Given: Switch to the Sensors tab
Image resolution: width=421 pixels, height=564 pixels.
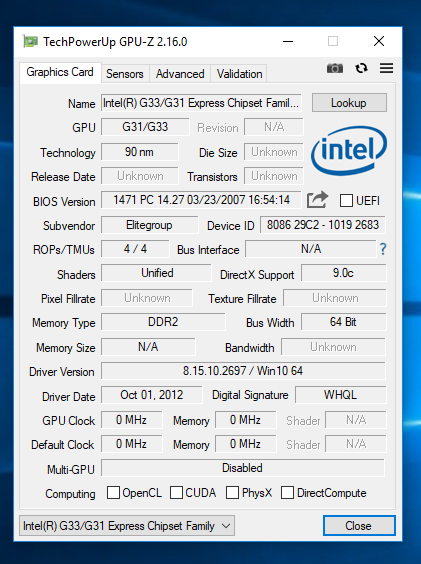Looking at the screenshot, I should (x=125, y=74).
